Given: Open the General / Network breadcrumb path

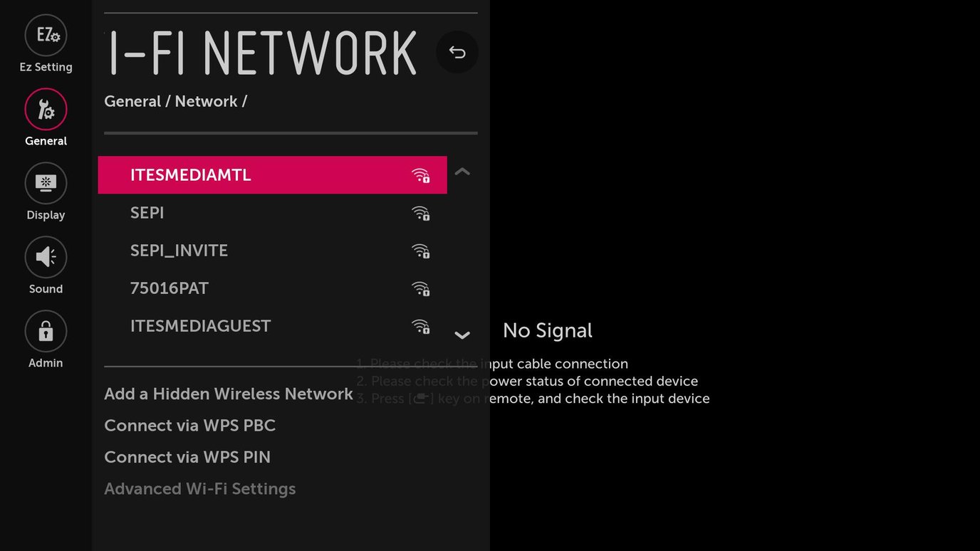Looking at the screenshot, I should [x=175, y=101].
